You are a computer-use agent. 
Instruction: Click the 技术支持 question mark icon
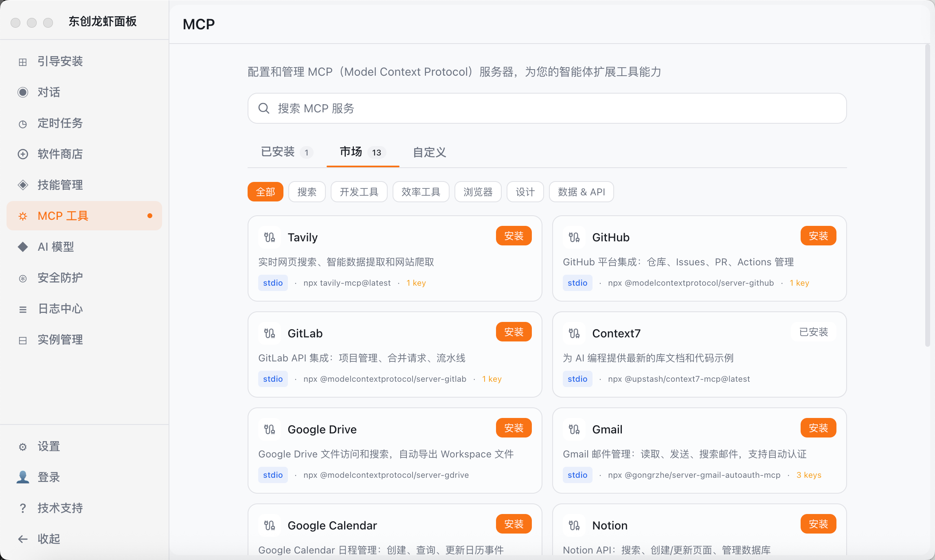(23, 508)
